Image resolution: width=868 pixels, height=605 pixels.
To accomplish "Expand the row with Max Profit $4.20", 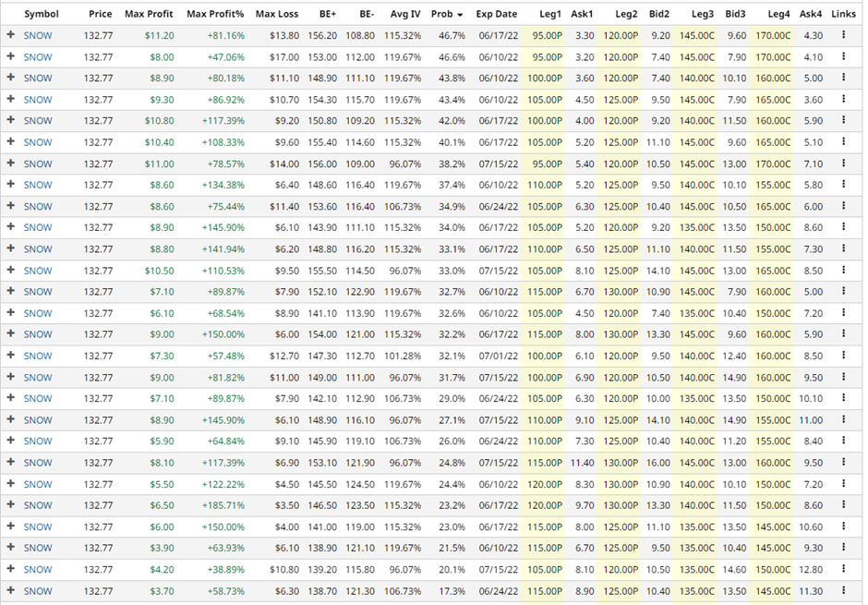I will click(x=10, y=569).
